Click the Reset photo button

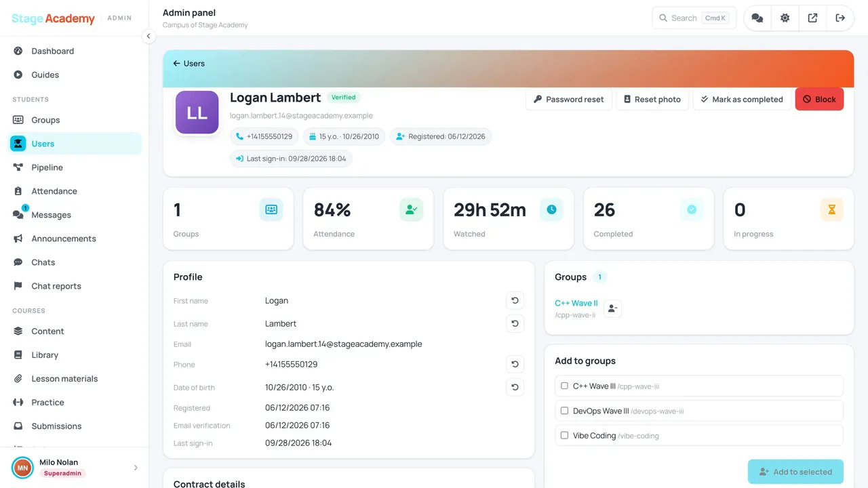tap(652, 99)
